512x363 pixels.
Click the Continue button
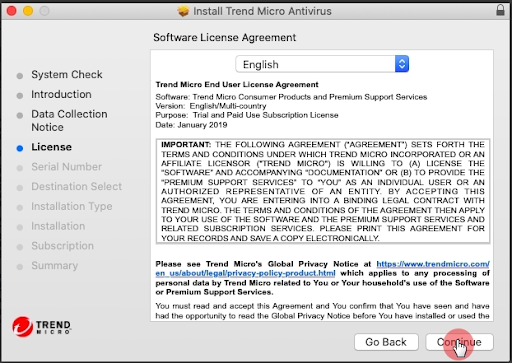point(459,342)
